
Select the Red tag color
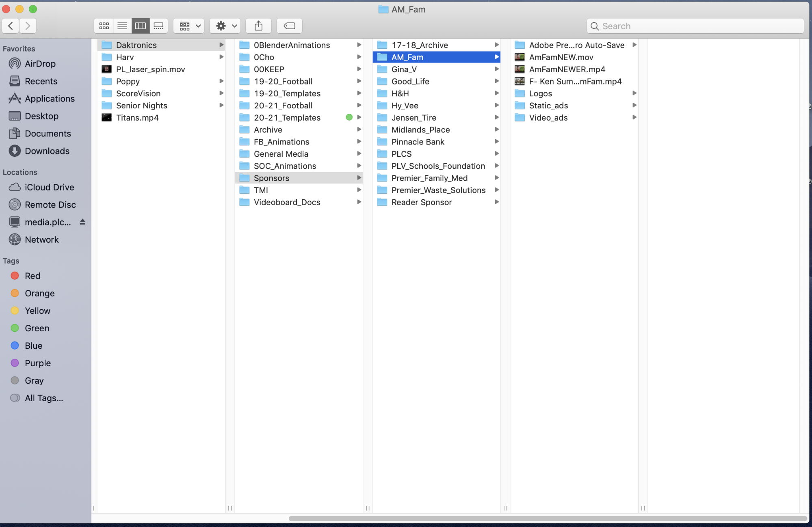point(32,276)
